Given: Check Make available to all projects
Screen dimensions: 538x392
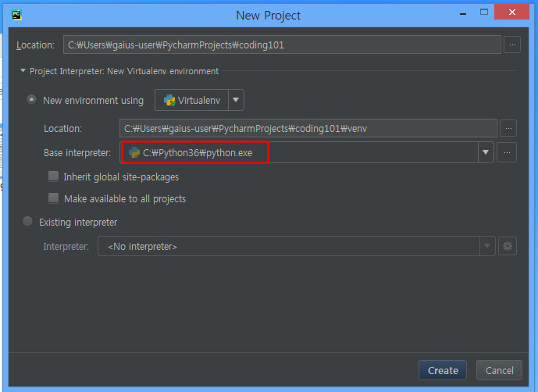Looking at the screenshot, I should pos(54,198).
